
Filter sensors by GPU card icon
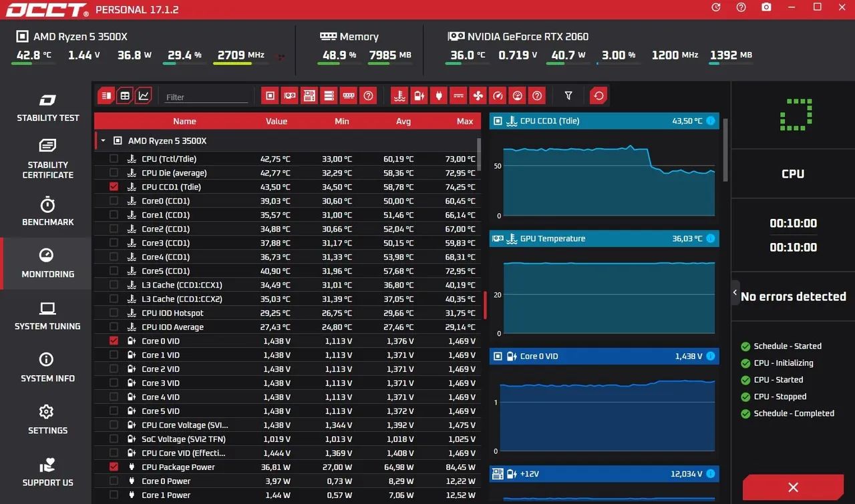(289, 96)
